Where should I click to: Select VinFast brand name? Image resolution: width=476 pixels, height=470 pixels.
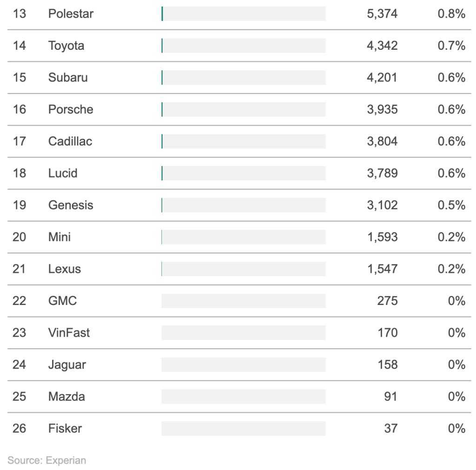[69, 333]
